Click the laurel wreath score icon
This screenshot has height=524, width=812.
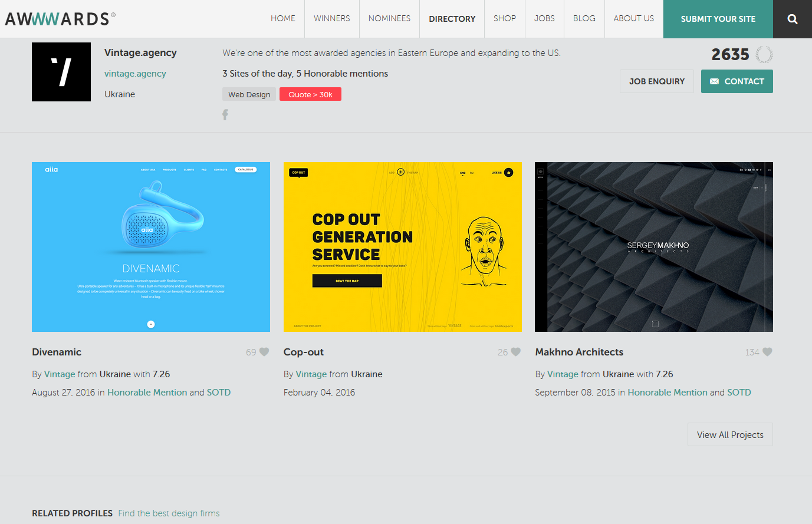[x=764, y=54]
